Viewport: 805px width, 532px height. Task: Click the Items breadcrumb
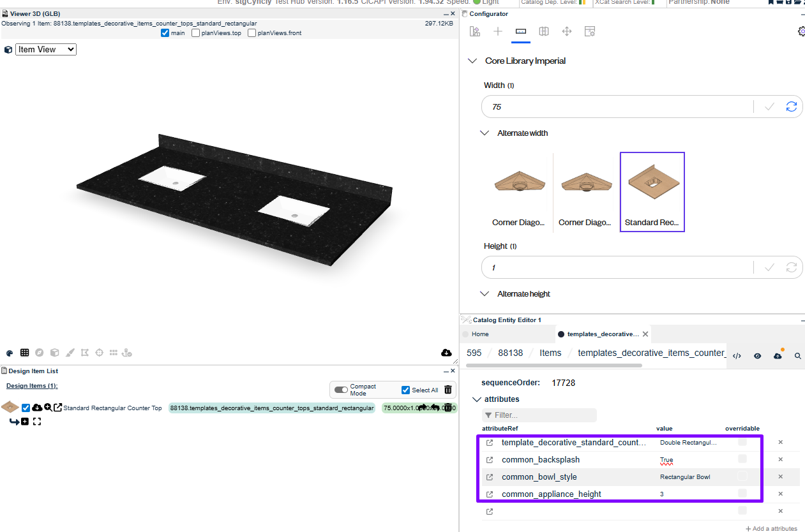tap(550, 353)
